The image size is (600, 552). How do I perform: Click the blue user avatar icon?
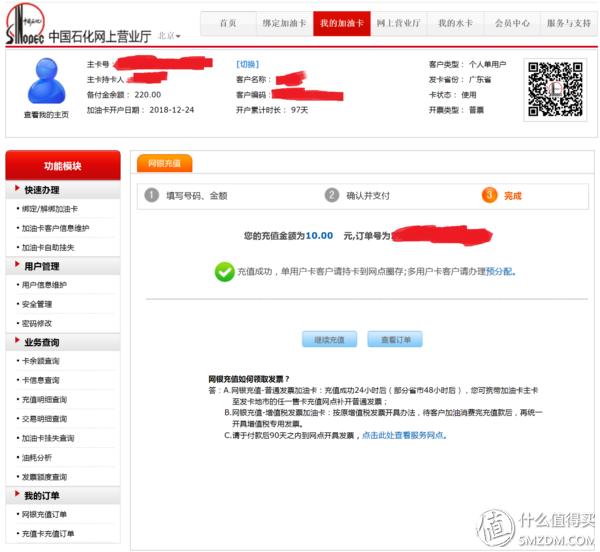[46, 81]
